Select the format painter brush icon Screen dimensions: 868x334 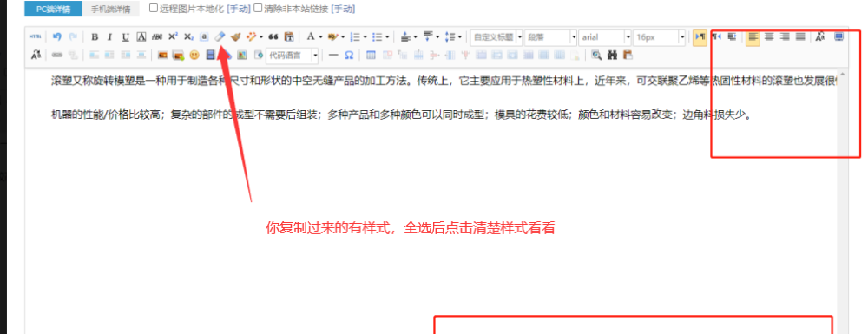pyautogui.click(x=236, y=37)
